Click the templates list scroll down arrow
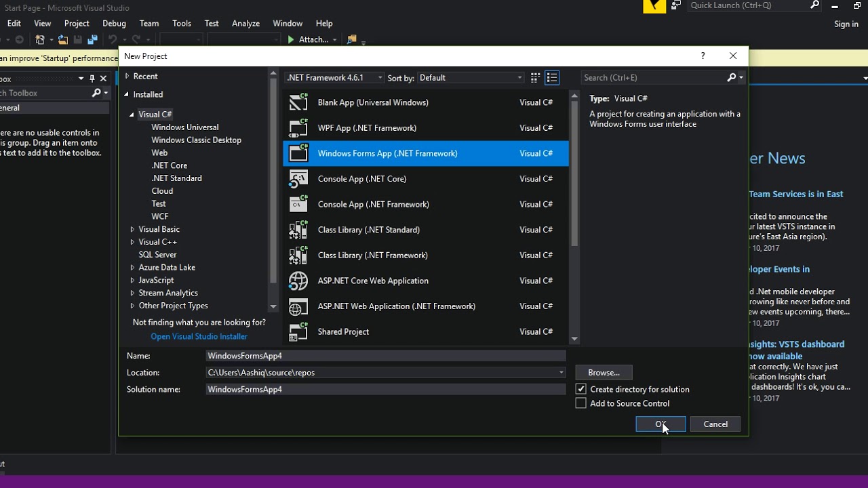The image size is (868, 488). coord(574,339)
